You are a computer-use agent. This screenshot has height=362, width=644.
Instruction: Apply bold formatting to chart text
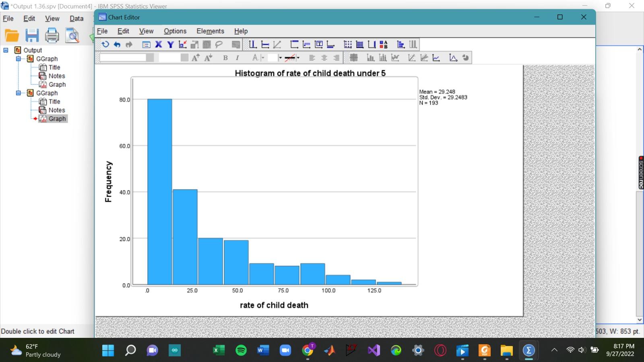click(x=225, y=58)
